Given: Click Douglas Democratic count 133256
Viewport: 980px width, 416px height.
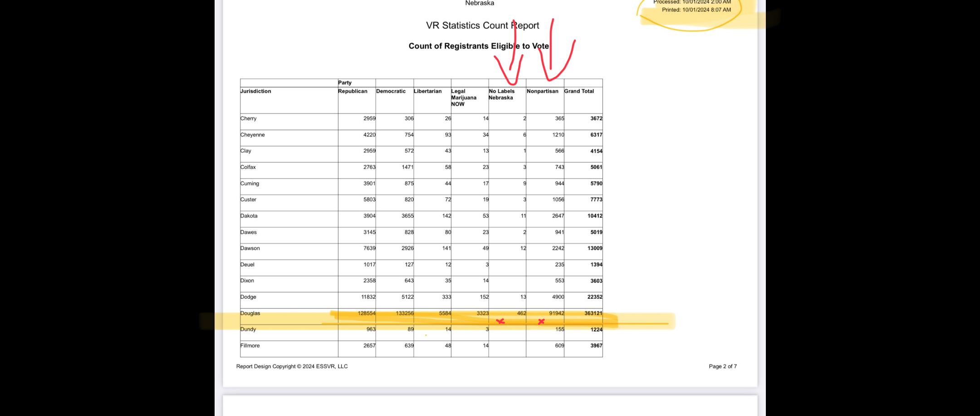Looking at the screenshot, I should pos(405,313).
